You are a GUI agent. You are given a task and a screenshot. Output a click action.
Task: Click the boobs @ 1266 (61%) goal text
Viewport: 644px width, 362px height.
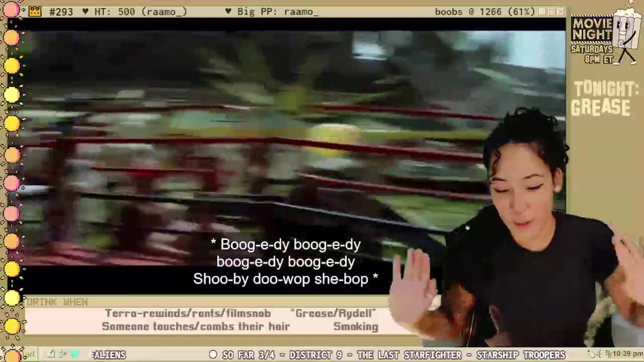(485, 12)
